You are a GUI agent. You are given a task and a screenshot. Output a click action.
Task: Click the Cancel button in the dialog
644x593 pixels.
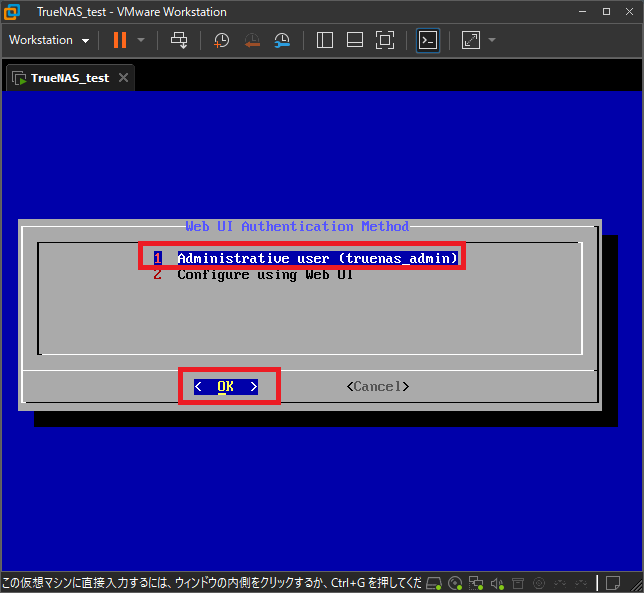coord(378,386)
